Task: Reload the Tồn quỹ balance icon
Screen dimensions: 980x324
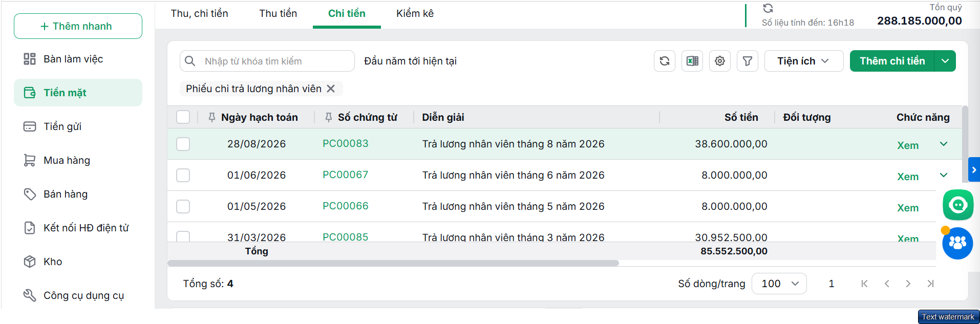Action: 768,8
